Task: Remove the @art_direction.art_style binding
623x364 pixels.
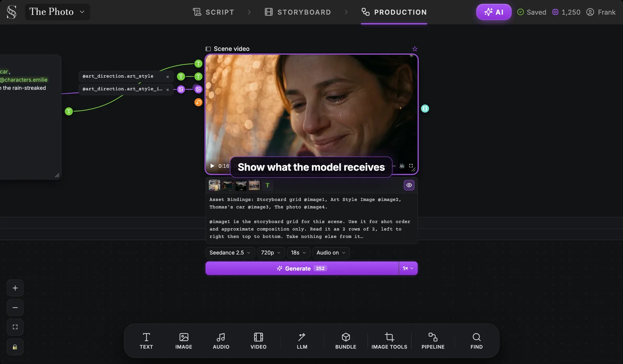Action: 168,77
